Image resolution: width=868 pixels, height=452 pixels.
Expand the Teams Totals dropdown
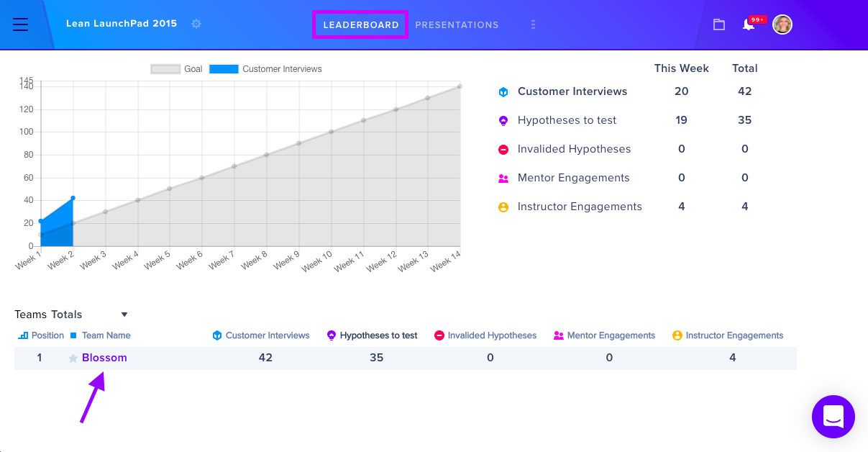click(x=124, y=315)
